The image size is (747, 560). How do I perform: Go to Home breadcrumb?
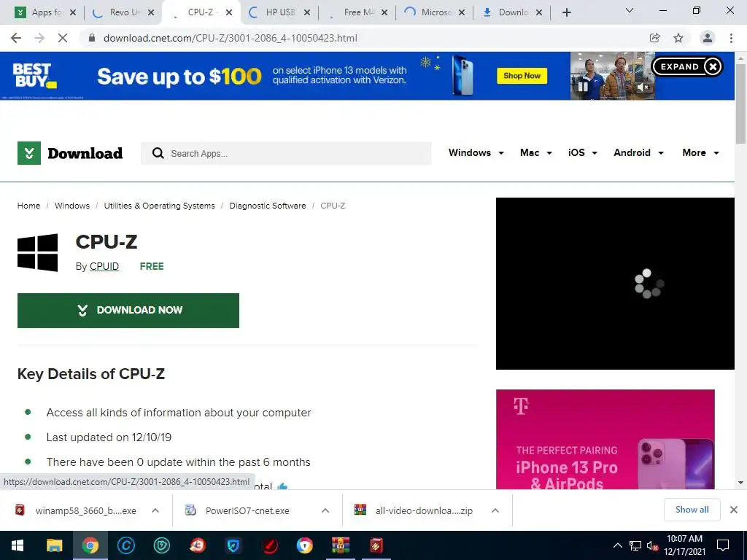(28, 206)
